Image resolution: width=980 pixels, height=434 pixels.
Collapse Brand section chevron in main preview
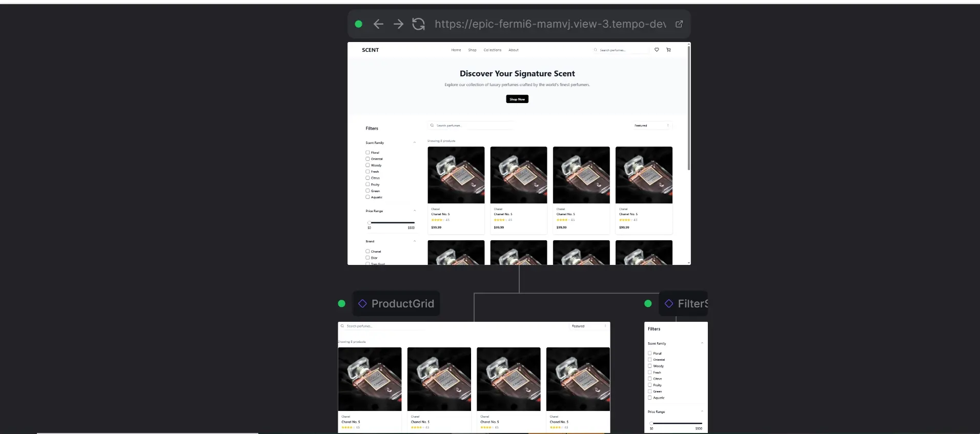(415, 241)
